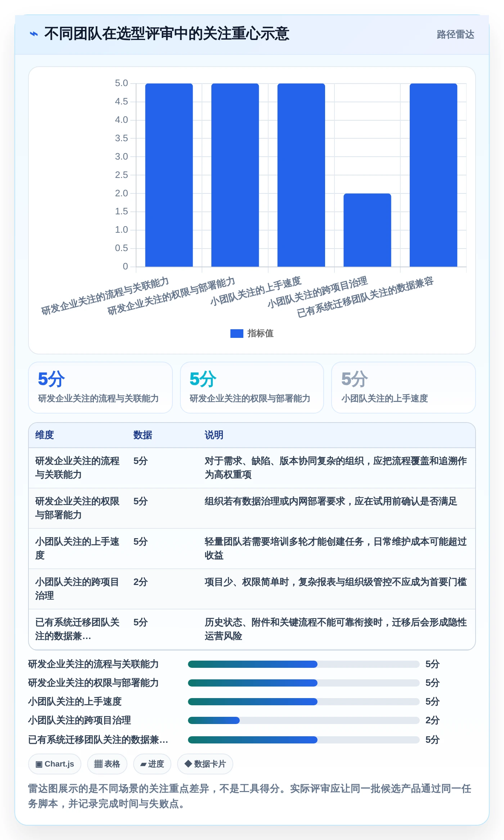Open the 5分 card for 小团队关注的上手速度
504x840 pixels.
[404, 387]
